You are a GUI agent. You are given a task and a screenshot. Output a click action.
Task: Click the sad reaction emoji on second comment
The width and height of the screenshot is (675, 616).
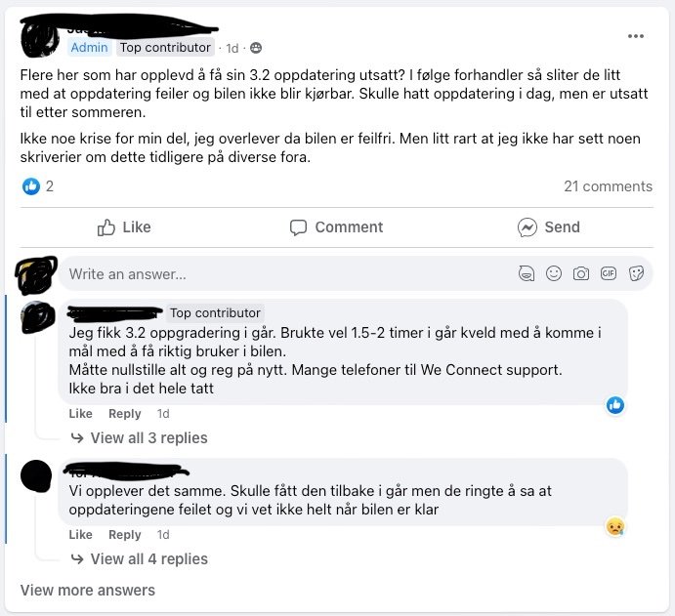pos(615,527)
